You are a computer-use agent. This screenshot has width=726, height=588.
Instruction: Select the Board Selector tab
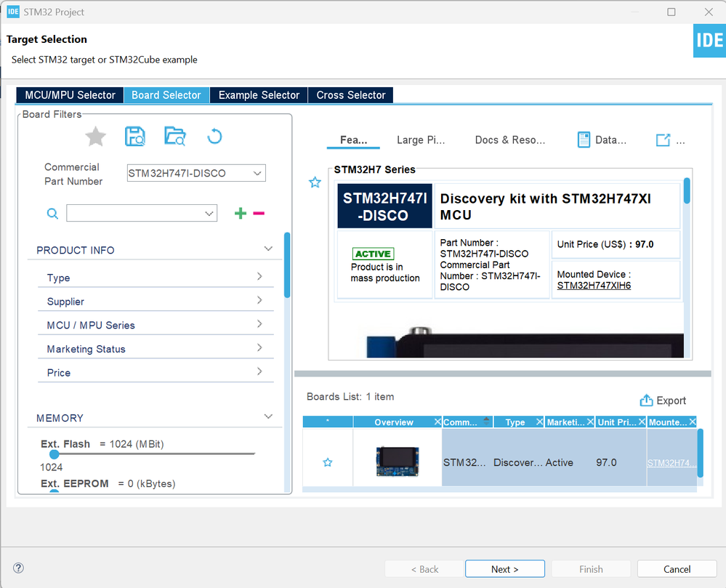(x=166, y=95)
